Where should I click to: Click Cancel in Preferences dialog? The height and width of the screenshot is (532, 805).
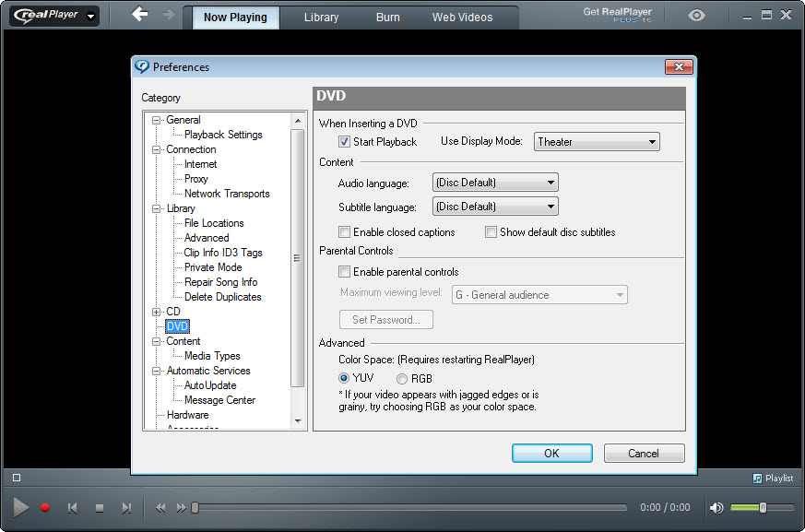644,454
